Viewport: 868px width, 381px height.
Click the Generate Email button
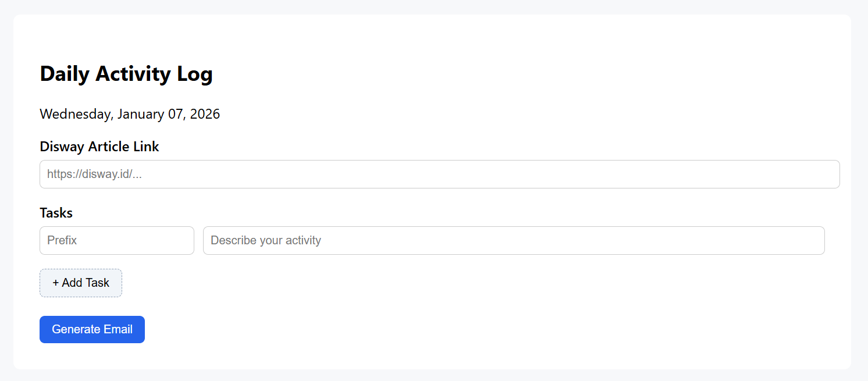click(x=92, y=329)
